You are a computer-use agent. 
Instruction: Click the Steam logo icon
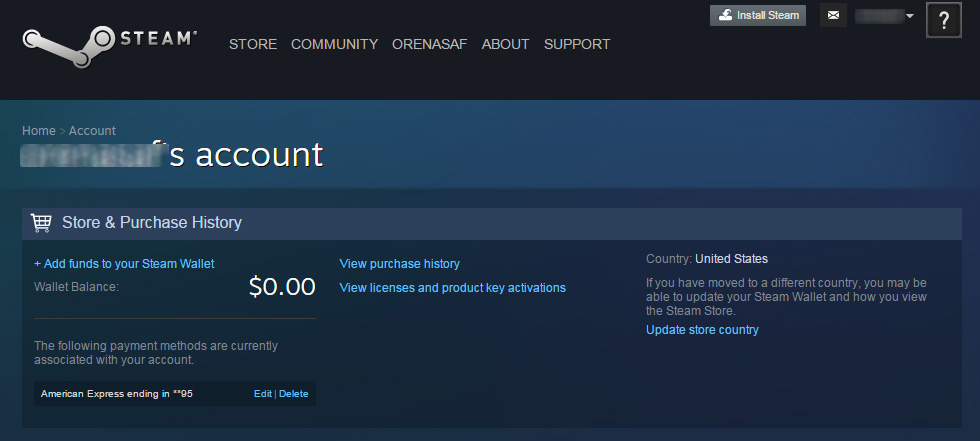[69, 46]
